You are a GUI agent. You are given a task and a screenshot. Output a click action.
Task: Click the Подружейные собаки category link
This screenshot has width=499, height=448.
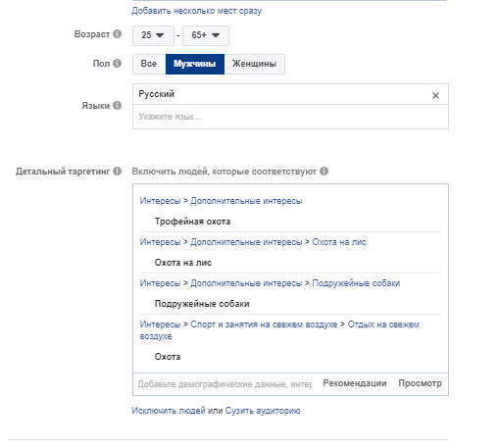356,283
